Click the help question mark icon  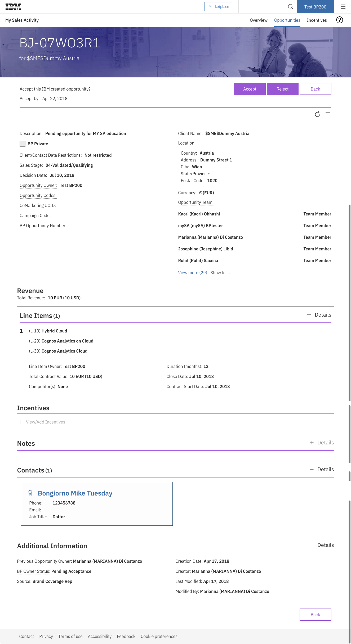339,20
